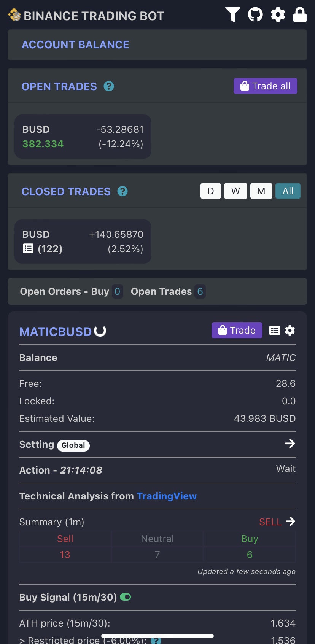Open the settings gear in the top bar
The image size is (315, 644).
(278, 15)
